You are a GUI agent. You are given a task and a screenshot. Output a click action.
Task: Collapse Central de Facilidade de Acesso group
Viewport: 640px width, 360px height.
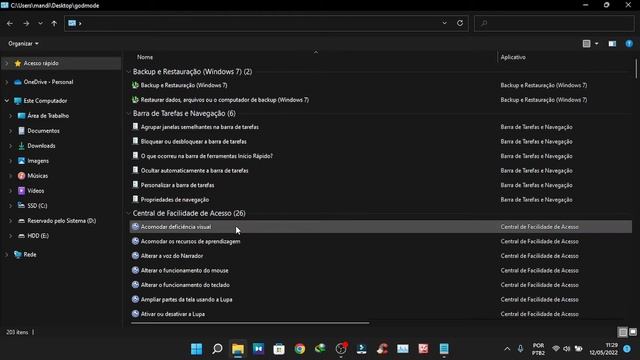tap(129, 213)
